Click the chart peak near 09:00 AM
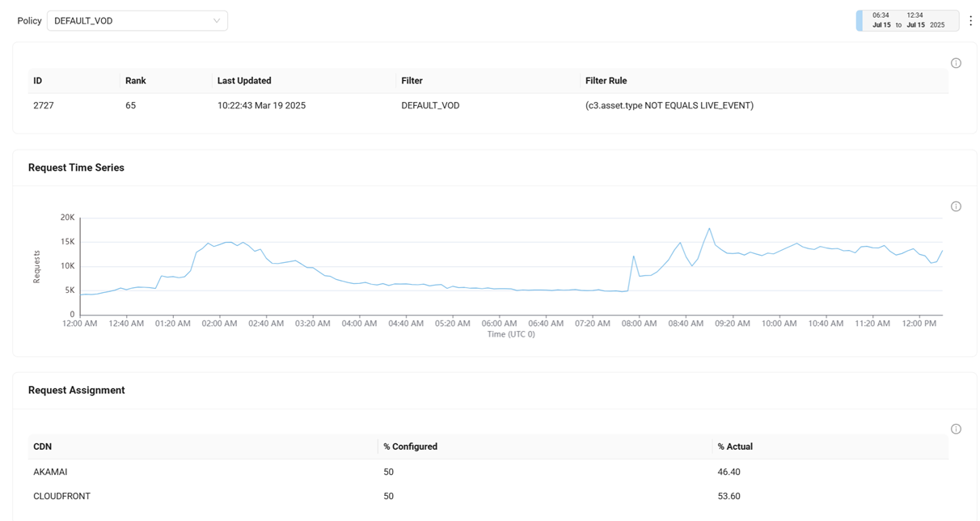 click(709, 228)
